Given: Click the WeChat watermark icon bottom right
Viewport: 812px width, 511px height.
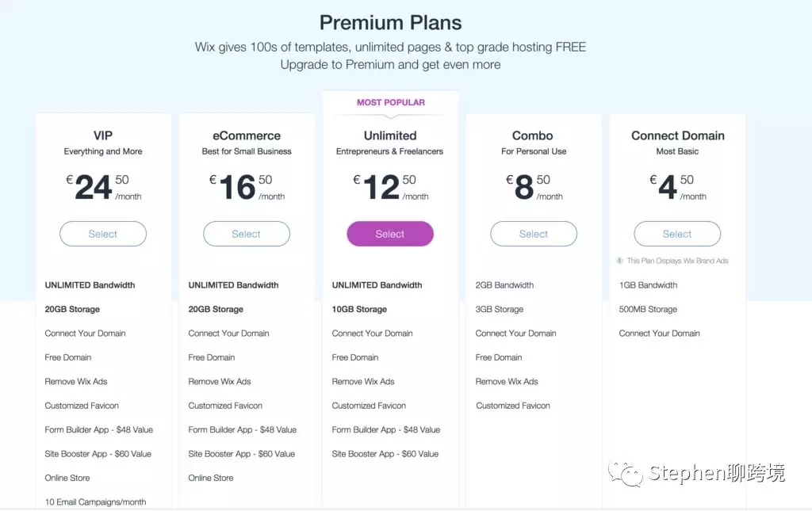Looking at the screenshot, I should point(626,472).
